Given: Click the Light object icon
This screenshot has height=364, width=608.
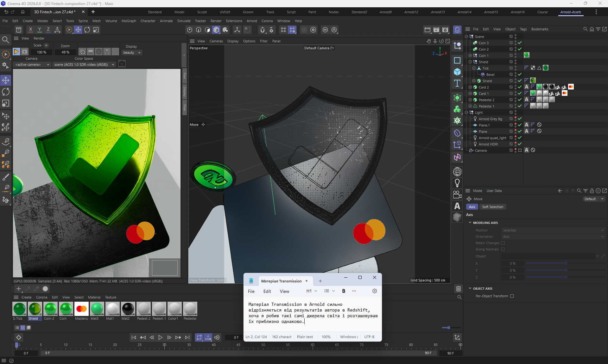Looking at the screenshot, I should click(457, 183).
